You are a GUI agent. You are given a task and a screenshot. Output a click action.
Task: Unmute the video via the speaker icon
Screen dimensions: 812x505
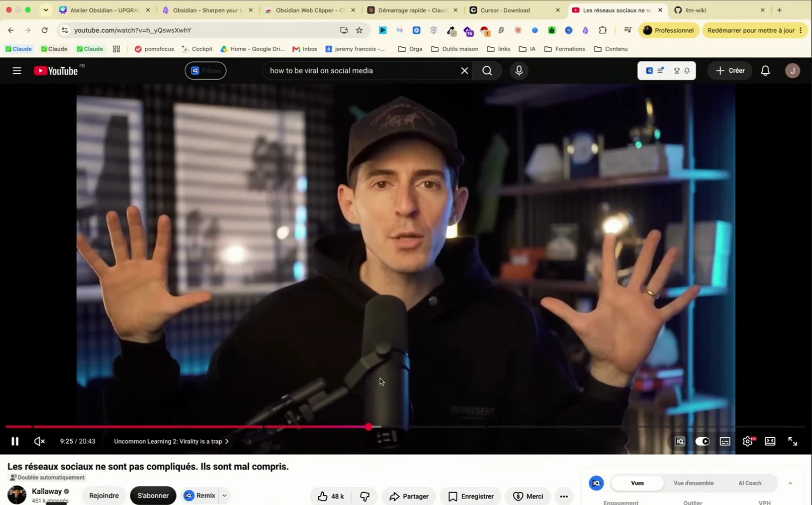click(x=39, y=441)
